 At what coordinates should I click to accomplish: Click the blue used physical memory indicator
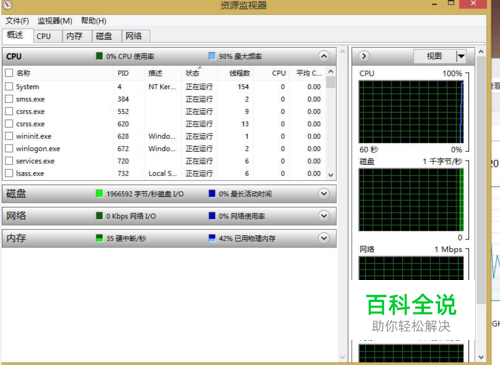[212, 238]
